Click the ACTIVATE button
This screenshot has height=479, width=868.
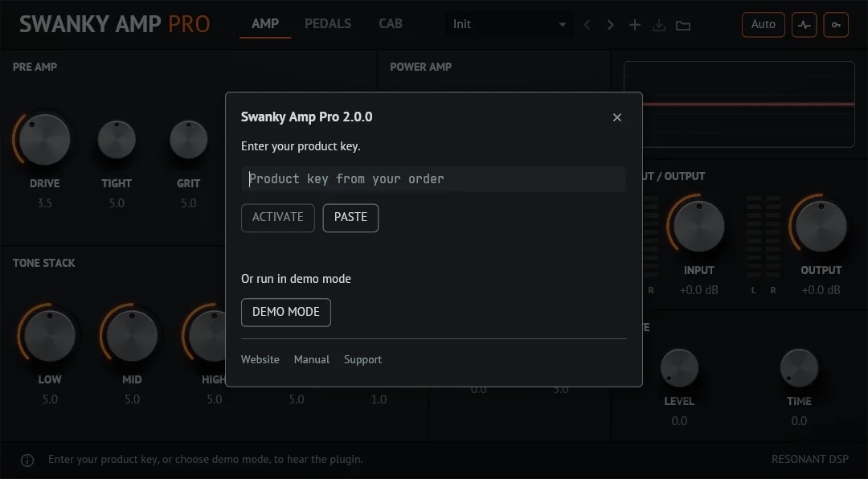278,218
